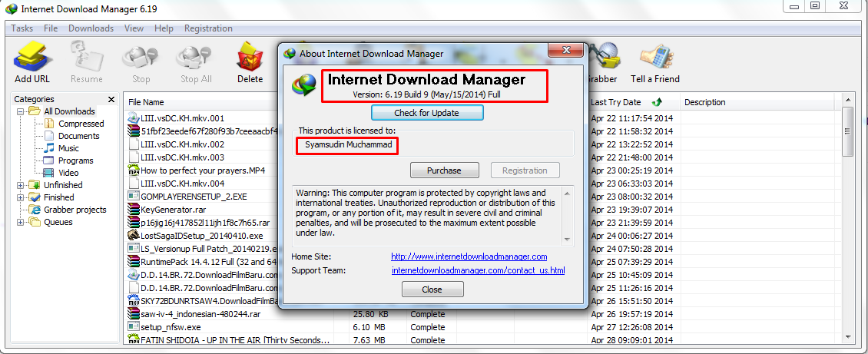Select the Music category
The image size is (868, 354).
point(68,148)
